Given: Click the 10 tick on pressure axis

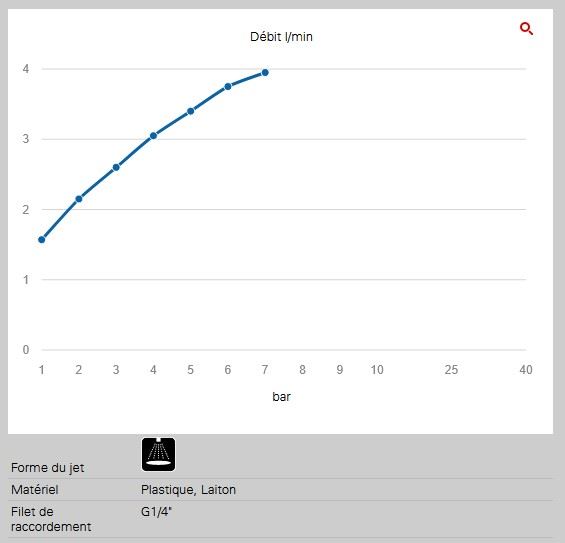Looking at the screenshot, I should [x=377, y=370].
